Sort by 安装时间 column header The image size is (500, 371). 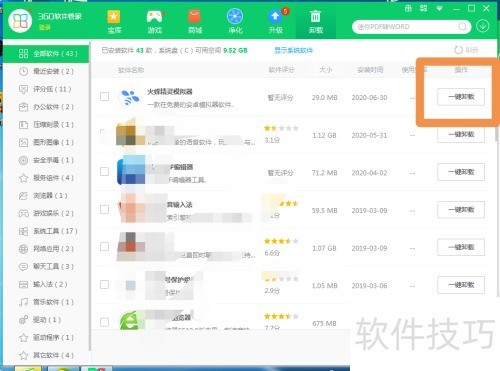(370, 70)
